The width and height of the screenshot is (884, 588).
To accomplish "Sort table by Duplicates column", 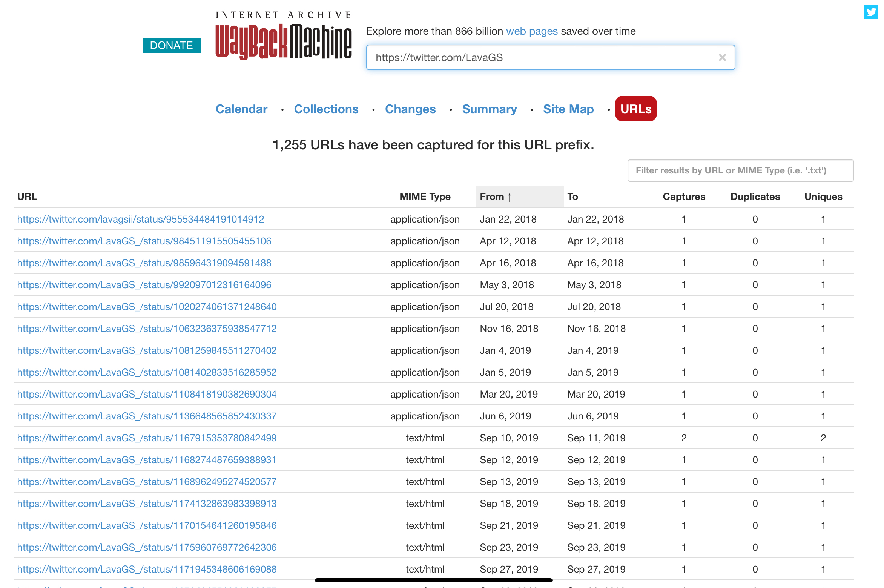I will point(755,197).
